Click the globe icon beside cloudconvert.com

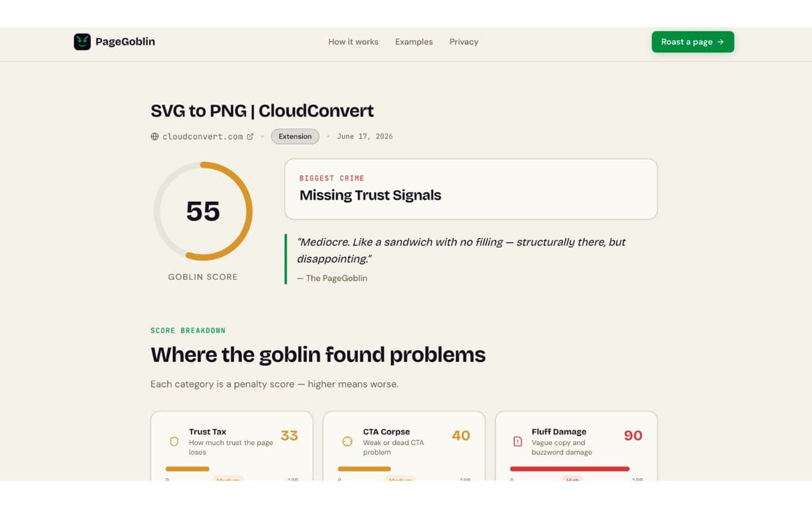coord(155,137)
